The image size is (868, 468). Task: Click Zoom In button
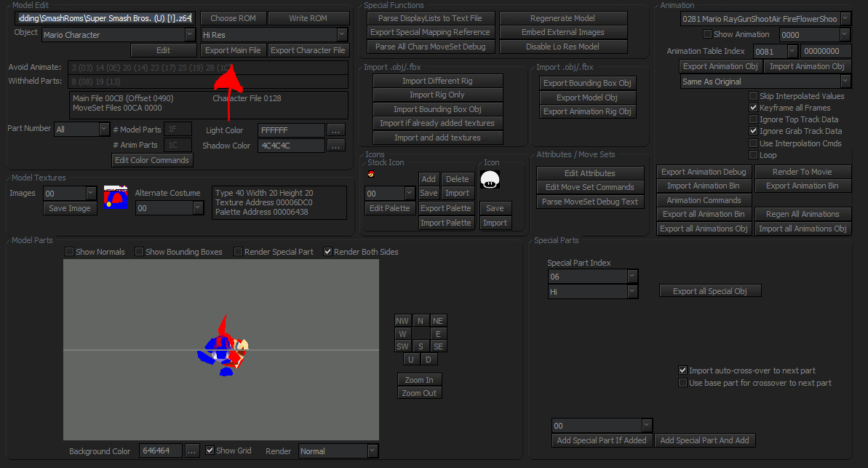point(419,379)
